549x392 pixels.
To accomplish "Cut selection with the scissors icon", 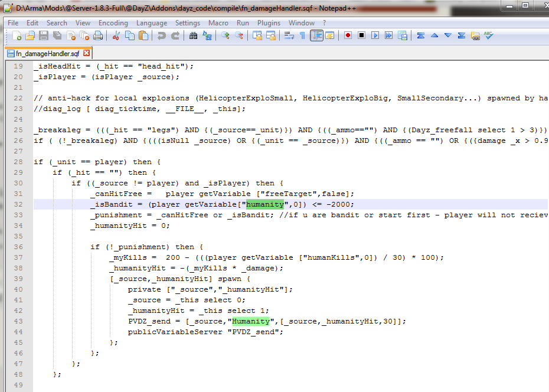I will 116,35.
